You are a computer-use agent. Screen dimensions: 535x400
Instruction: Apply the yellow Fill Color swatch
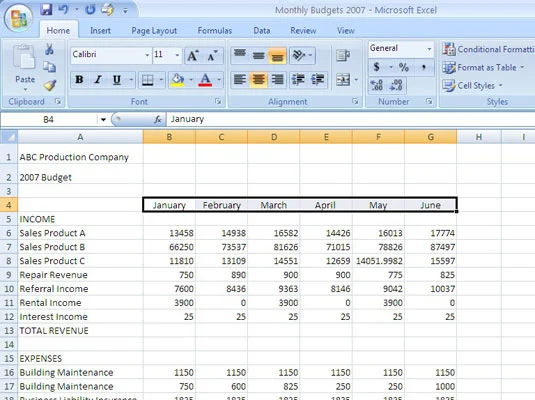[177, 80]
